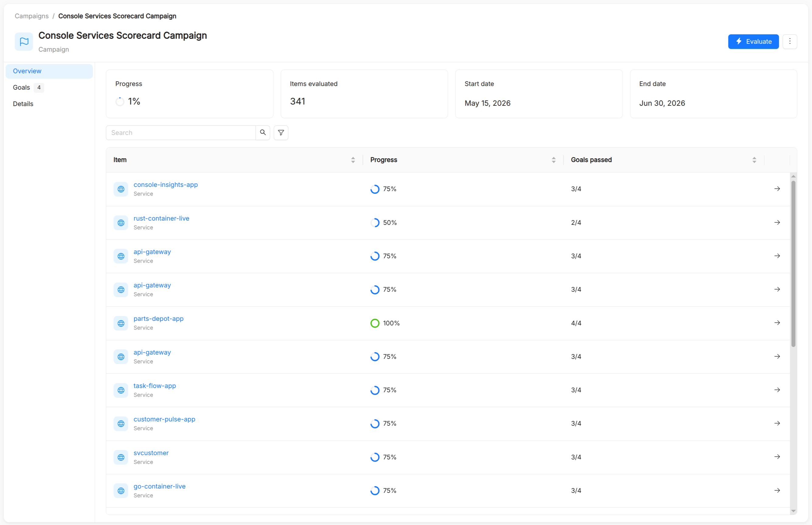
Task: Click the End date Jun 30, 2026
Action: [x=662, y=103]
